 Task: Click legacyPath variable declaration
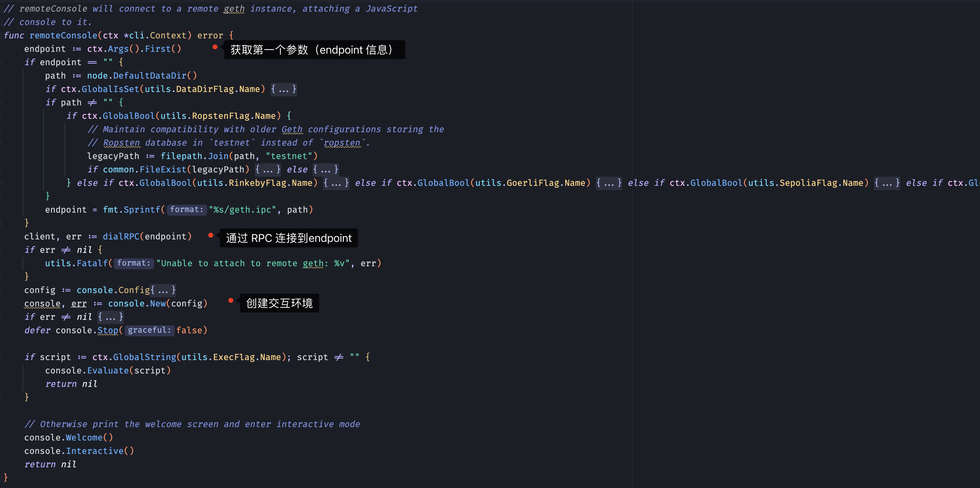(113, 157)
